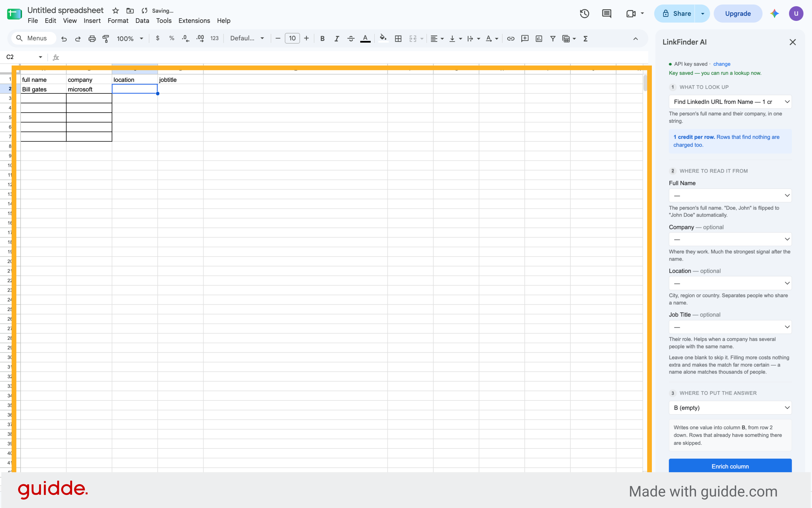Decrease font size with minus
The image size is (812, 508).
tap(278, 38)
